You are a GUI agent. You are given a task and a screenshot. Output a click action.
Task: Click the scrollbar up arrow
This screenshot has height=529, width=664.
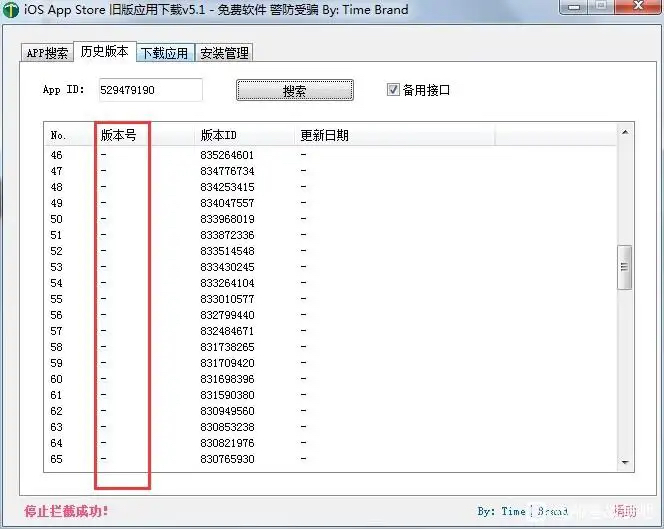coord(625,132)
